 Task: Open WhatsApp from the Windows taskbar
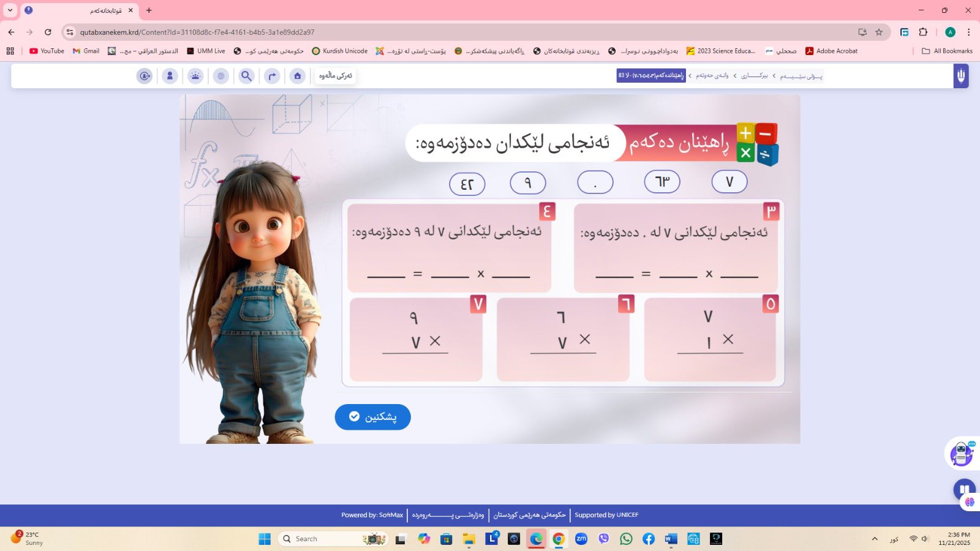pyautogui.click(x=626, y=539)
